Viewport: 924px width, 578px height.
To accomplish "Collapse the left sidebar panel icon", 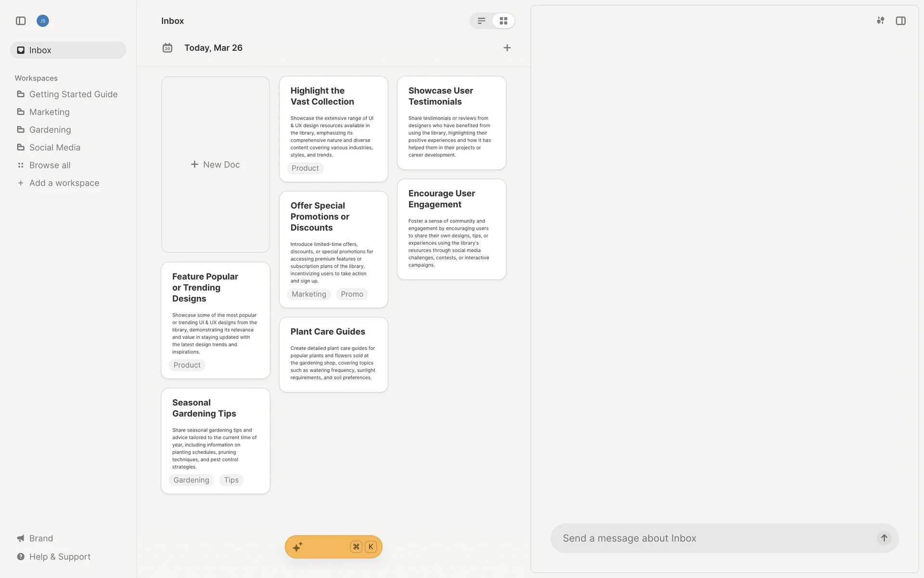I will point(21,21).
